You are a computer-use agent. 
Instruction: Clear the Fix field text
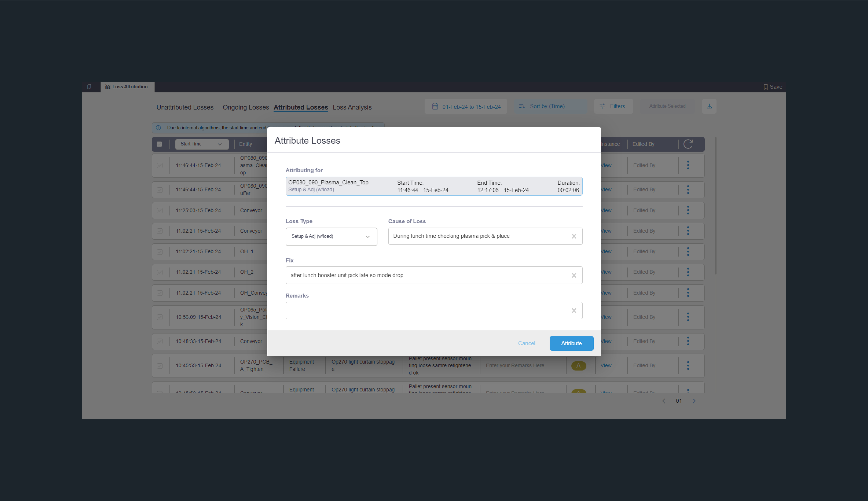574,275
